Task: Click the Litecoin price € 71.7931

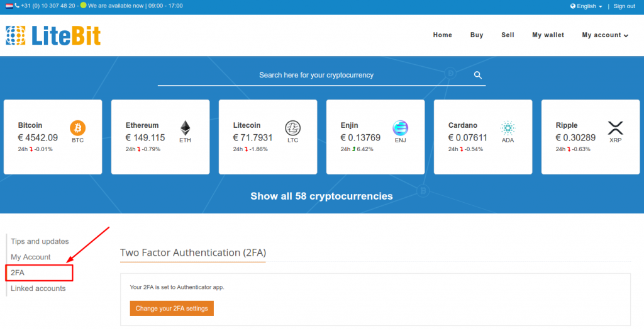Action: click(x=253, y=138)
